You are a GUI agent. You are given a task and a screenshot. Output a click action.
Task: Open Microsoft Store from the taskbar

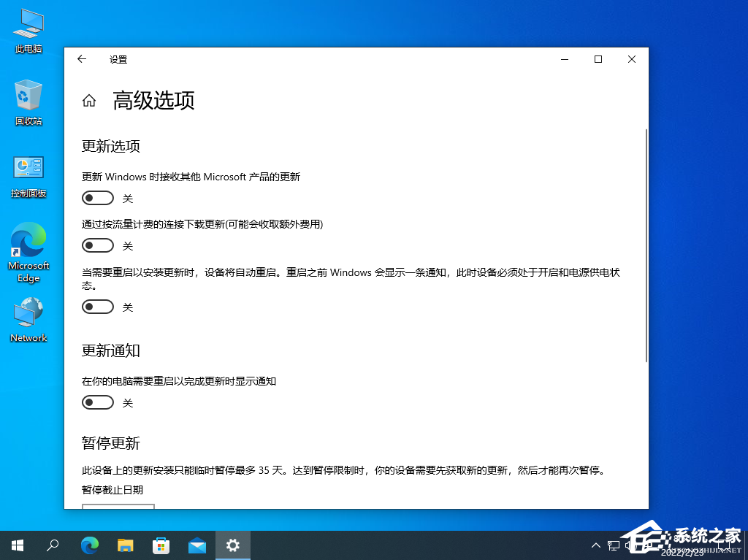click(x=161, y=545)
